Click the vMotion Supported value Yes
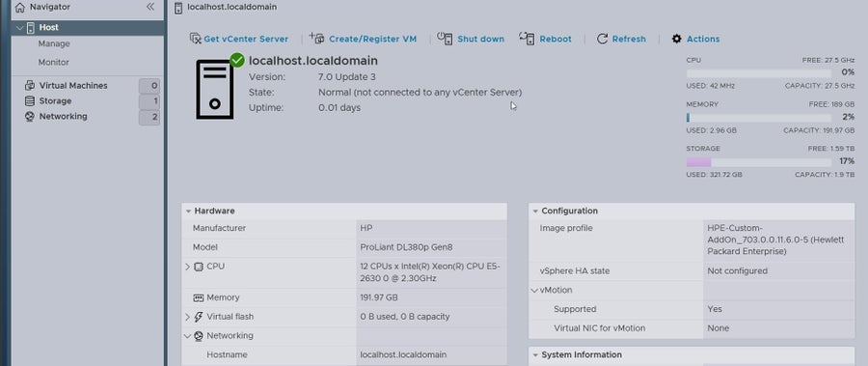The width and height of the screenshot is (868, 366). (715, 309)
